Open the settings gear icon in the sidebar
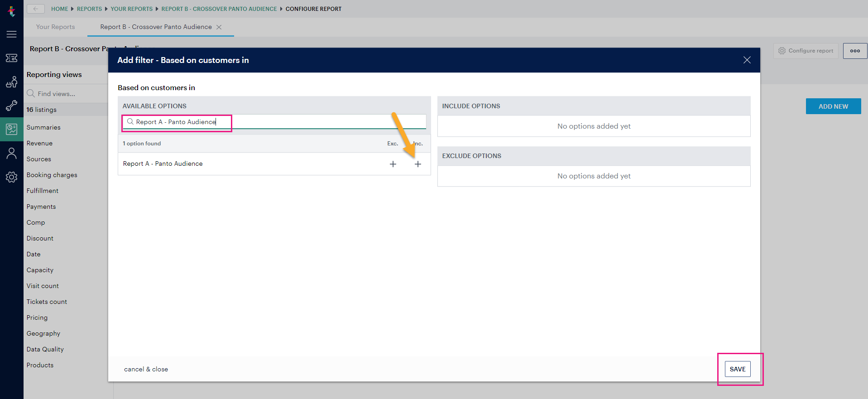This screenshot has height=399, width=868. click(12, 177)
